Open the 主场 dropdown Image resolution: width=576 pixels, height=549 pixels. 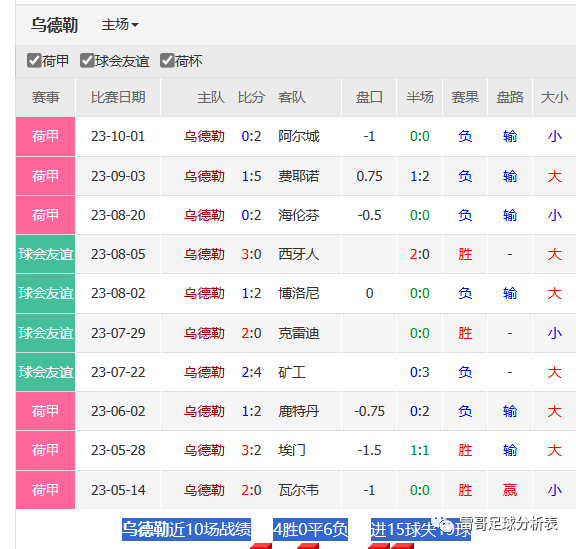(x=119, y=25)
